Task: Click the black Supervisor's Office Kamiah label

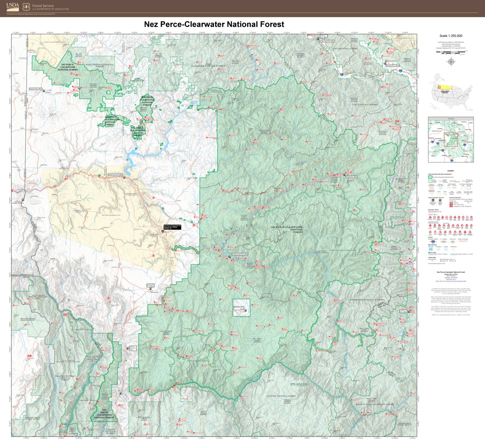Action: coord(172,227)
